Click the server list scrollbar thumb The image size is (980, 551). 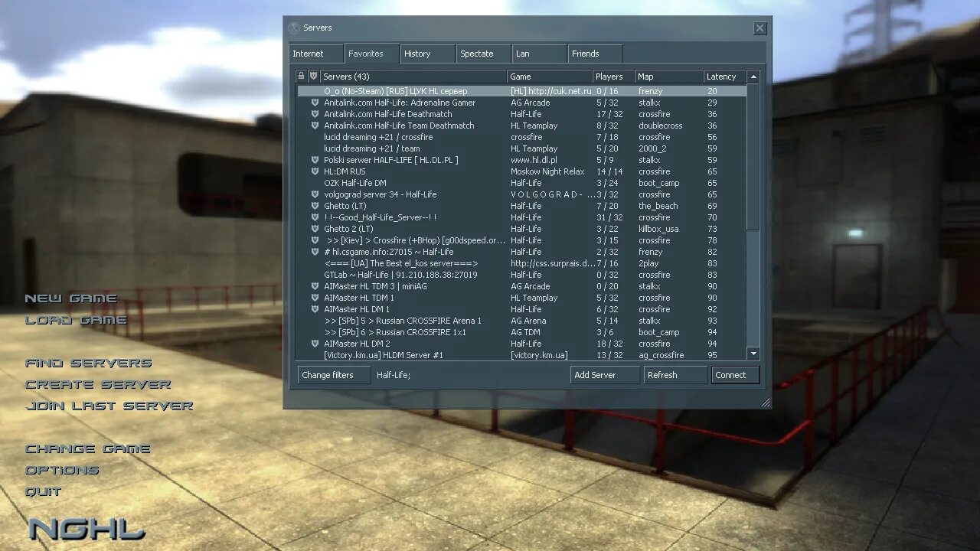753,156
